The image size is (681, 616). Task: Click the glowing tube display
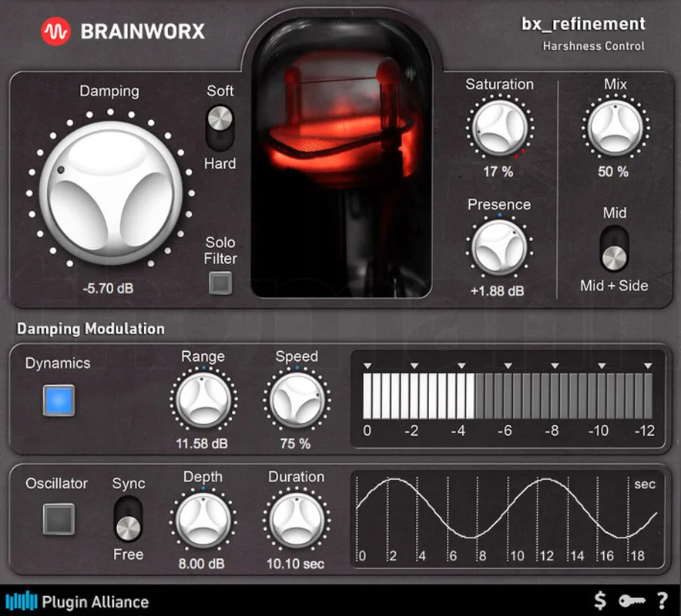(x=341, y=158)
